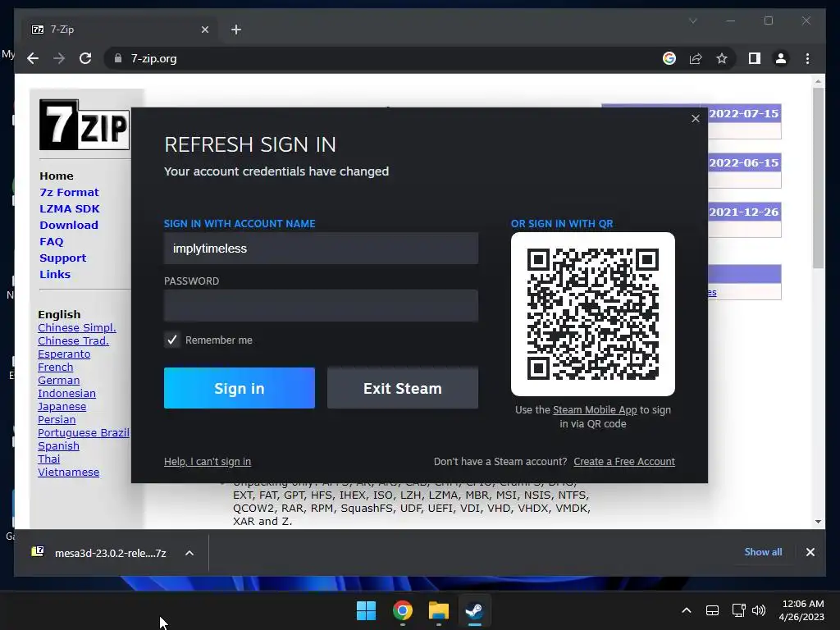Image resolution: width=840 pixels, height=630 pixels.
Task: Open the Windows Start menu
Action: (367, 610)
